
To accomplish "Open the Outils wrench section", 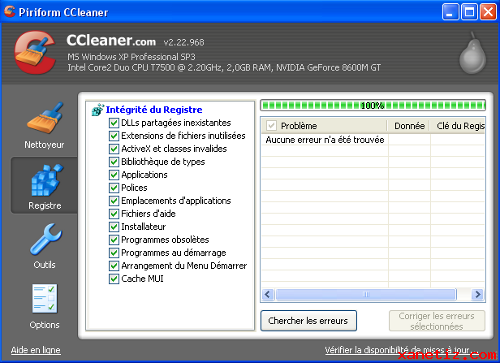I will (x=45, y=246).
